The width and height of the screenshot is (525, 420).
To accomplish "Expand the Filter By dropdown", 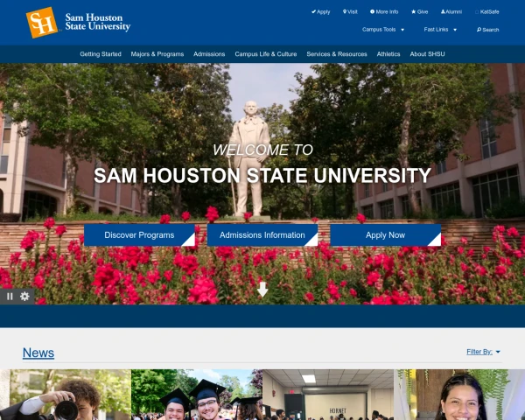I will 483,352.
